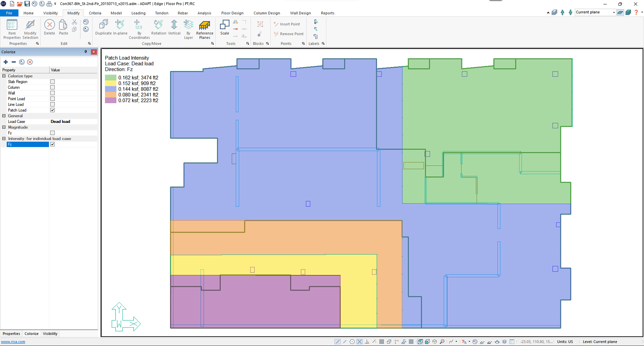Switch to the Visibility panel tab

pos(50,333)
